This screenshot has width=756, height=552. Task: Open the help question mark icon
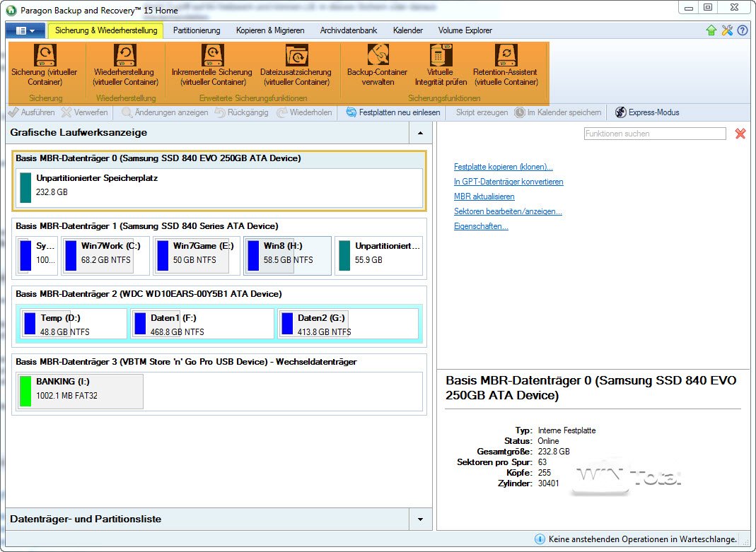click(x=742, y=30)
